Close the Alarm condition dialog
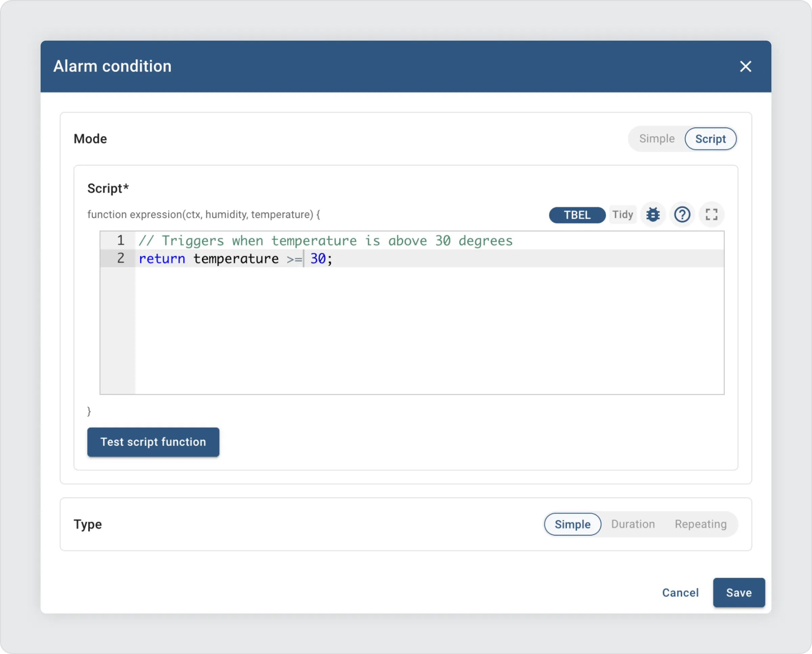812x654 pixels. click(x=745, y=67)
